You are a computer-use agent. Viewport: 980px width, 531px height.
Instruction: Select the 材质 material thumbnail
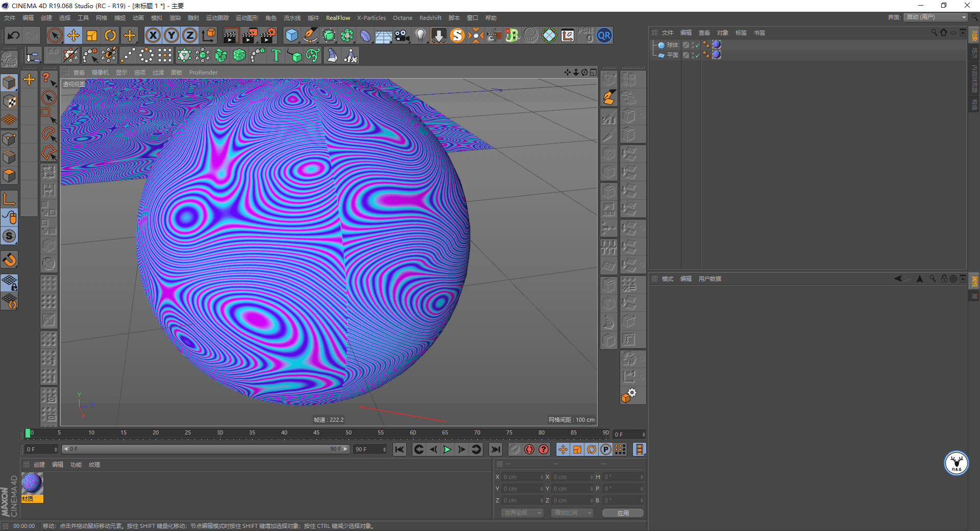32,488
